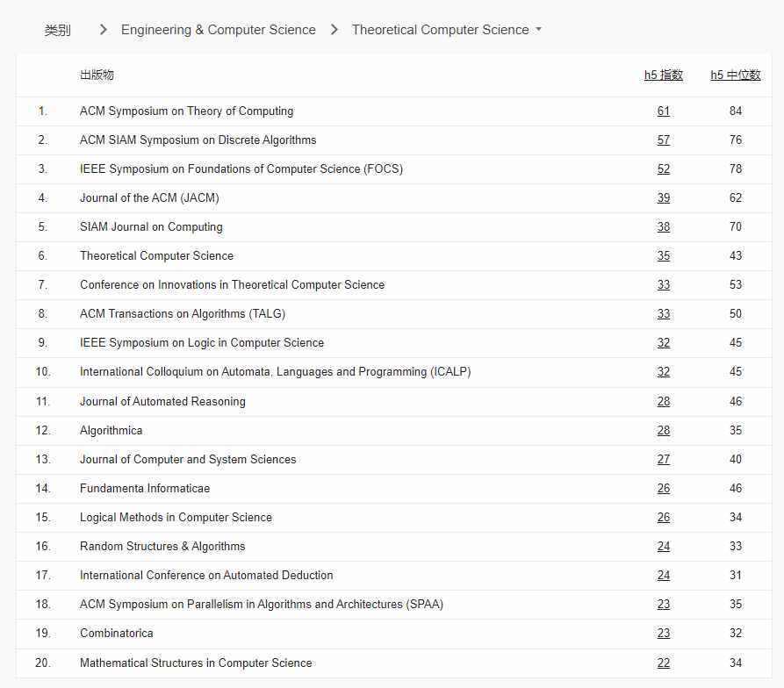
Task: Open ACM Symposium on Theory of Computing
Action: [x=186, y=111]
